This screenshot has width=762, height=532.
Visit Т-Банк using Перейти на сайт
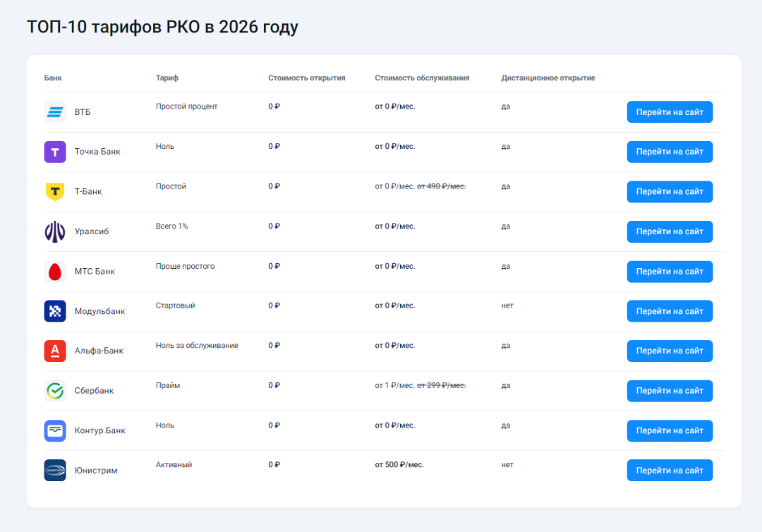pyautogui.click(x=670, y=191)
